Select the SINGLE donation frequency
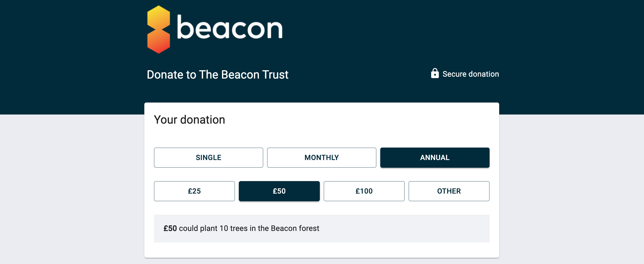 tap(208, 157)
